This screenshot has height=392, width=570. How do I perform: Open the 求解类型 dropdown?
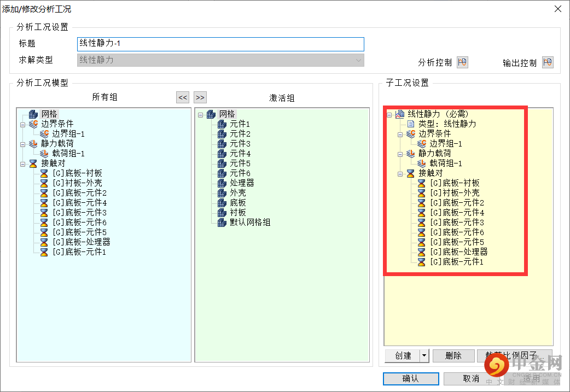click(x=220, y=60)
